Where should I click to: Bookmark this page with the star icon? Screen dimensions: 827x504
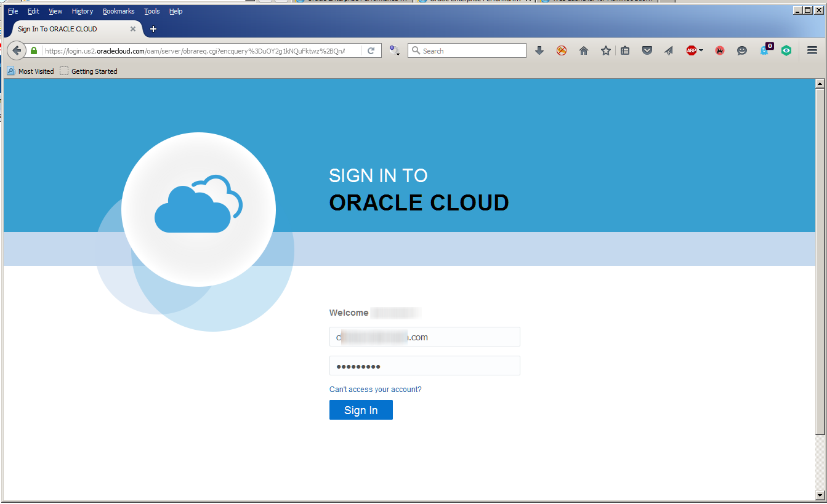(x=606, y=51)
